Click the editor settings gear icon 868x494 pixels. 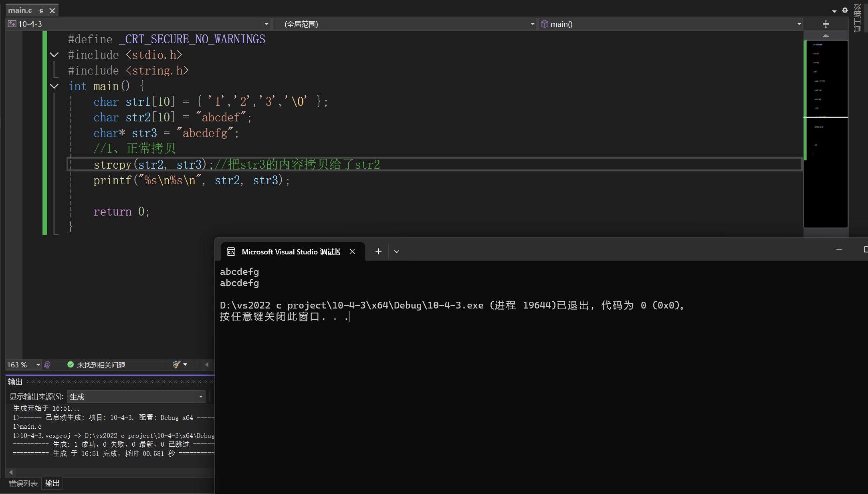[845, 11]
